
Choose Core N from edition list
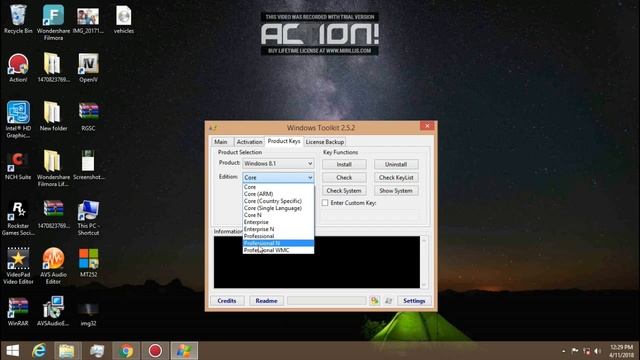(x=278, y=215)
